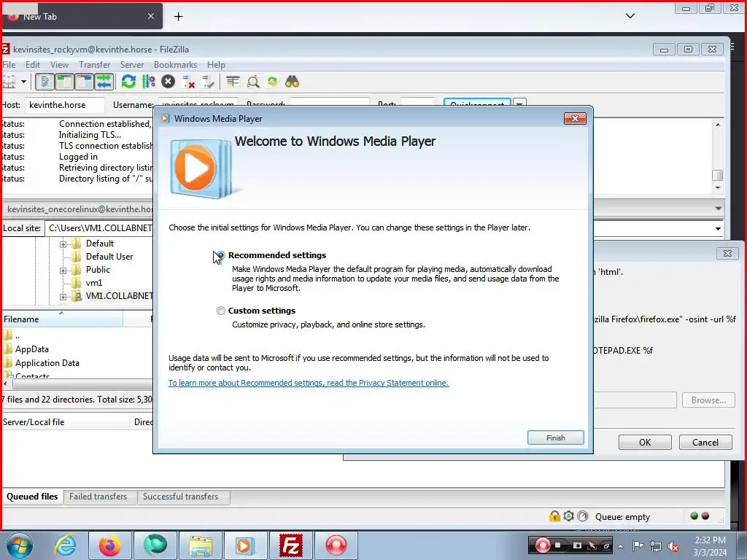Open the Privacy Statement online link
The width and height of the screenshot is (747, 560).
point(309,383)
